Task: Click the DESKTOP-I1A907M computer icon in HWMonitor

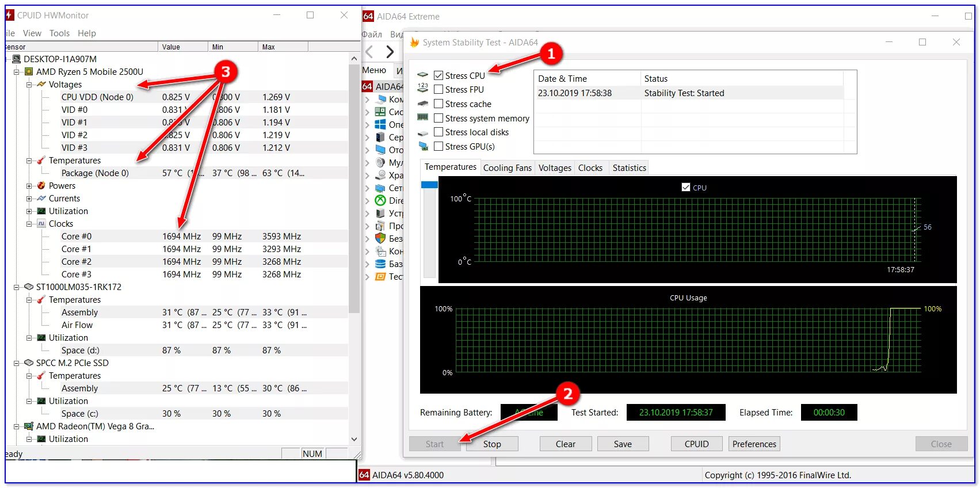Action: coord(17,59)
